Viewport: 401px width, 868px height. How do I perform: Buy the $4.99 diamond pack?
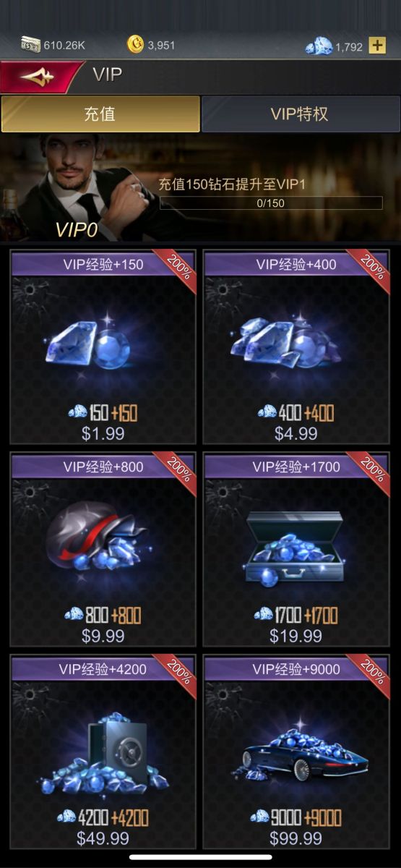[x=296, y=347]
